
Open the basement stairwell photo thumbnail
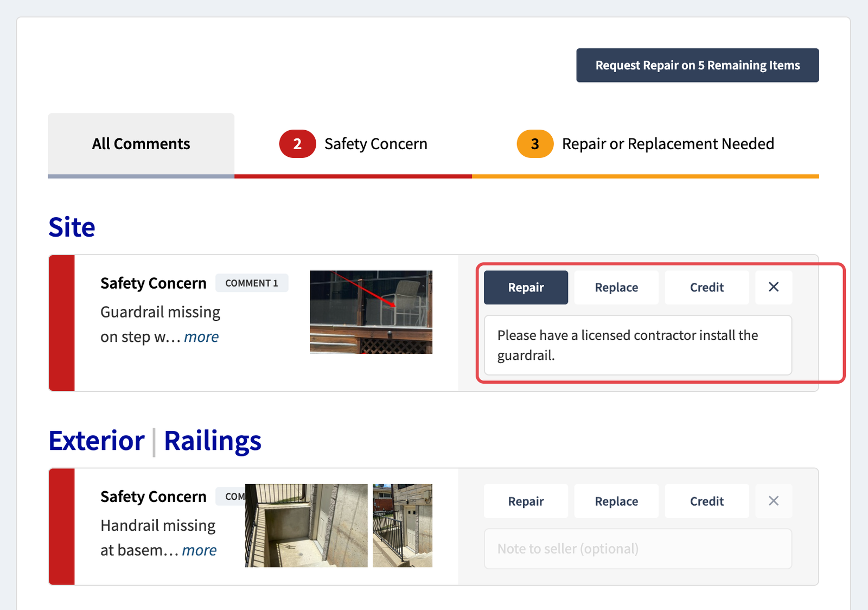306,525
